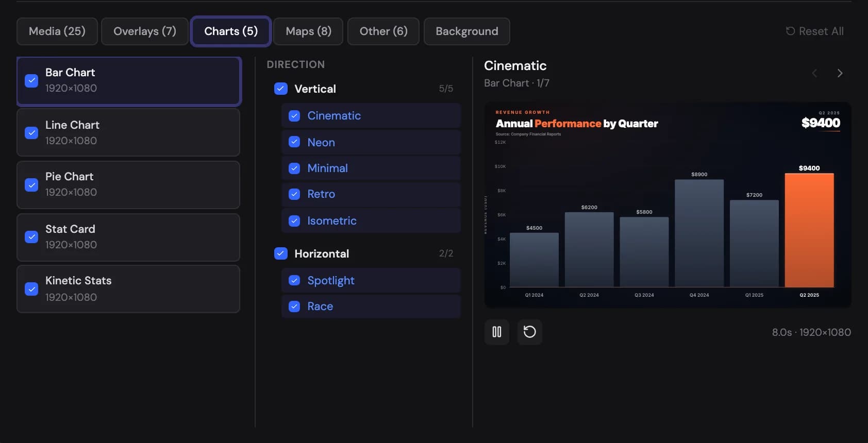The width and height of the screenshot is (868, 443).
Task: Click the Horizontal group label
Action: tap(322, 254)
